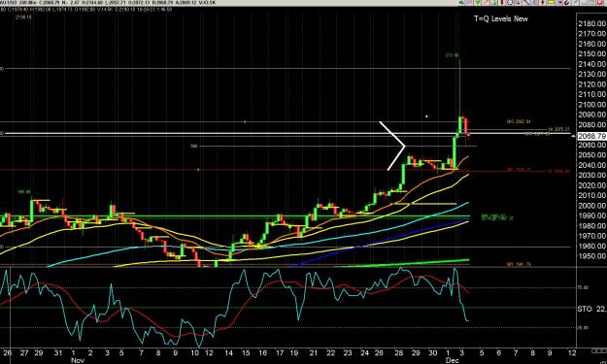Click date 31 on the time axis
The height and width of the screenshot is (364, 607).
(x=58, y=352)
